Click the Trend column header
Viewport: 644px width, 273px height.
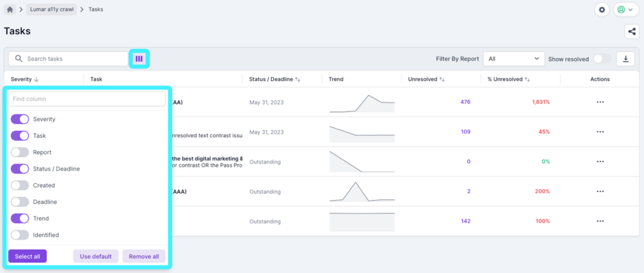coord(336,79)
